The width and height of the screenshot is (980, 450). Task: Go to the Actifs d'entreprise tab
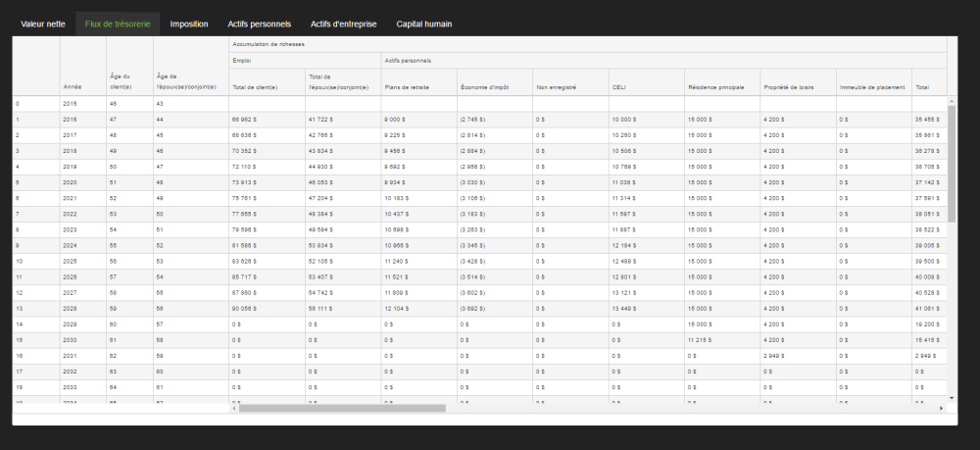344,24
